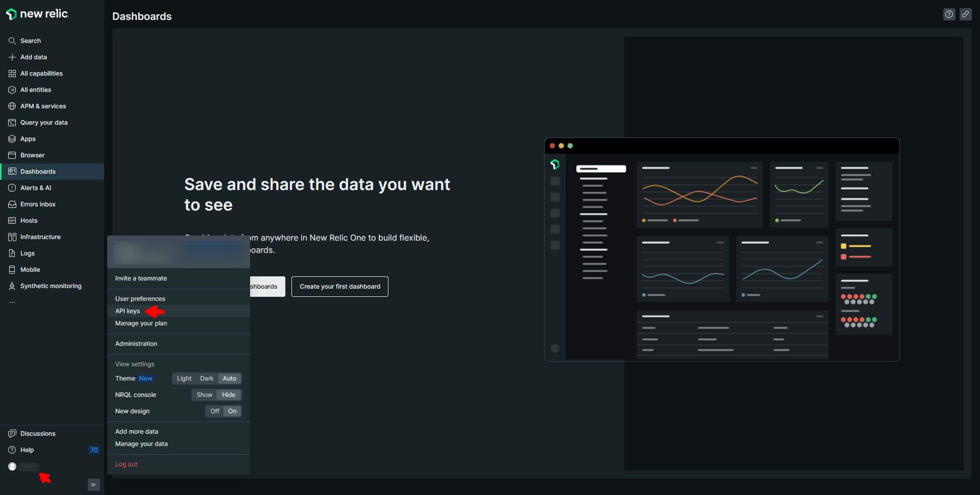Click the New tag beside Theme
Viewport: 980px width, 495px height.
click(145, 379)
